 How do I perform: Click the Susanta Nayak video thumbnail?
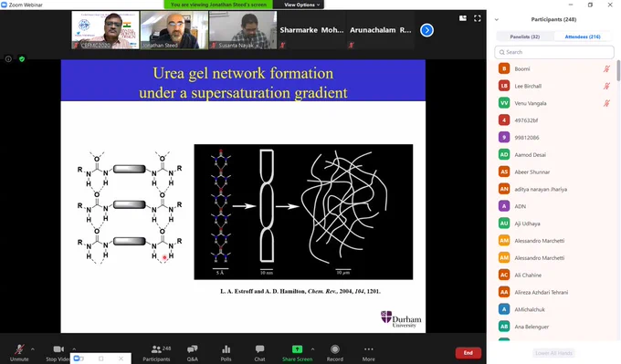pyautogui.click(x=243, y=30)
